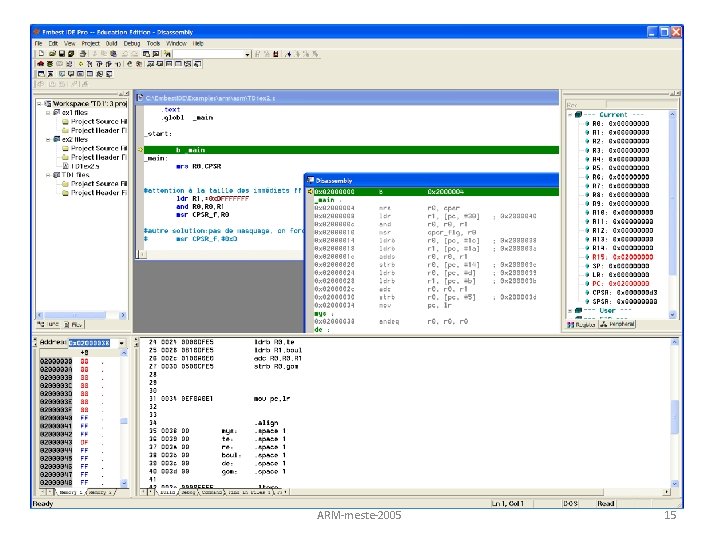The height and width of the screenshot is (540, 720).
Task: Click the Open file toolbar icon
Action: click(53, 54)
